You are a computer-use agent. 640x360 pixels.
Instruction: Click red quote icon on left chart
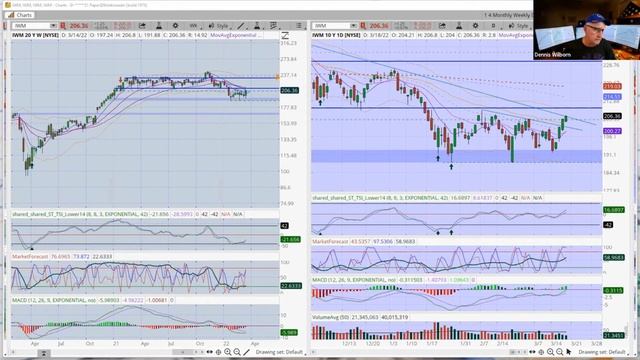(x=63, y=26)
